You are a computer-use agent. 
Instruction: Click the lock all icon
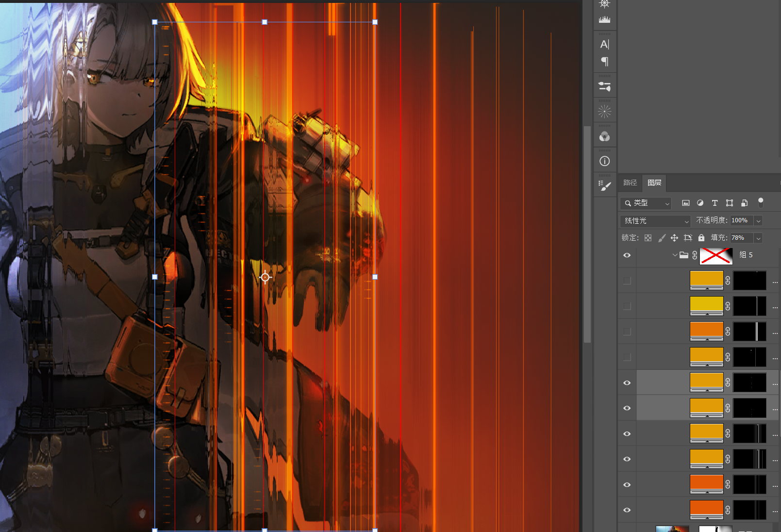[701, 238]
